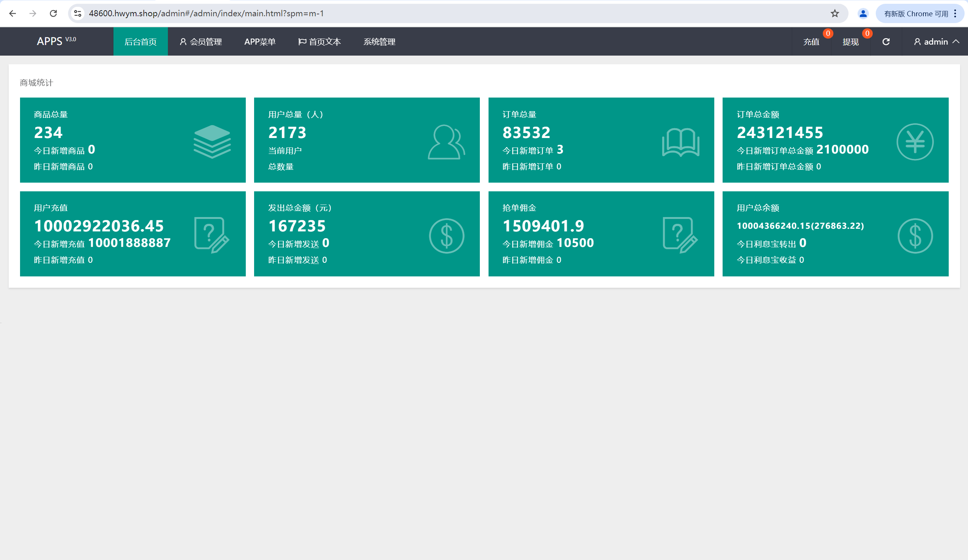Click the open book icon in 订单总量 card
968x560 pixels.
tap(680, 142)
